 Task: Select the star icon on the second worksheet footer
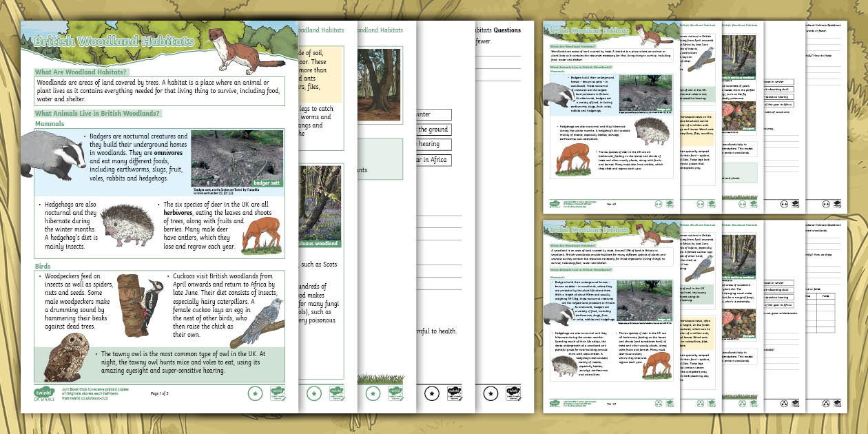pyautogui.click(x=314, y=393)
